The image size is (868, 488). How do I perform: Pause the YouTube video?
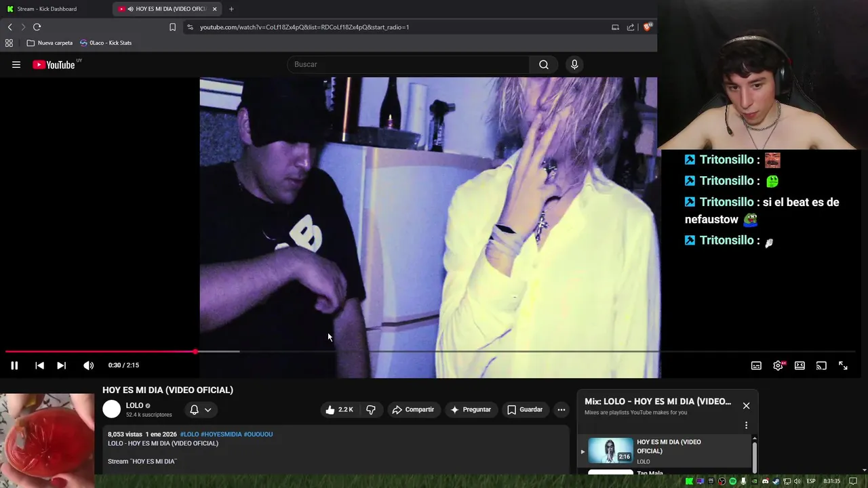coord(14,365)
